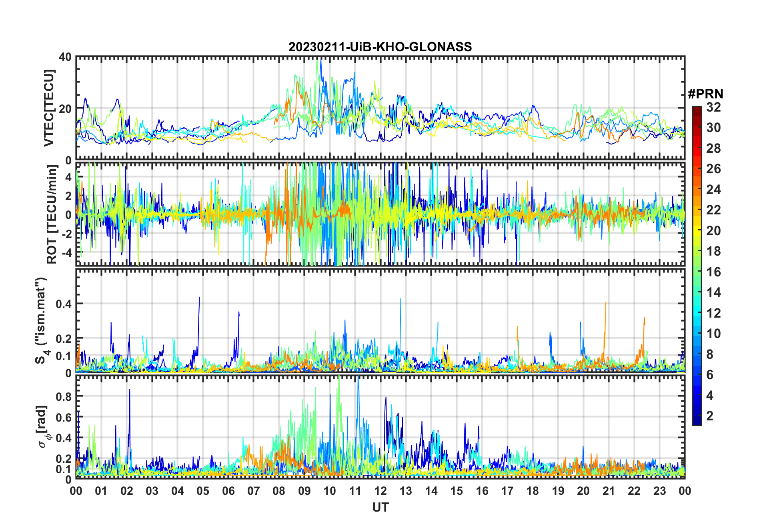
Task: Click colorbar tick label 22
Action: click(x=713, y=210)
